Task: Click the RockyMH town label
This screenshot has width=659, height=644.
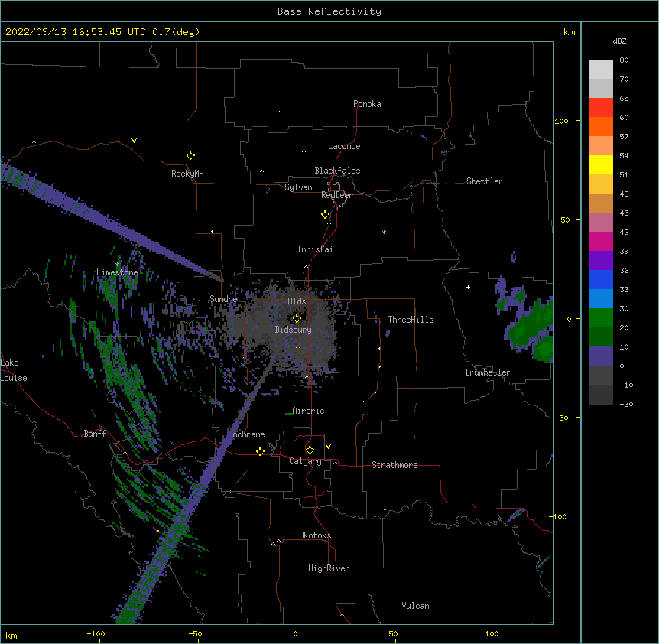Action: point(187,173)
